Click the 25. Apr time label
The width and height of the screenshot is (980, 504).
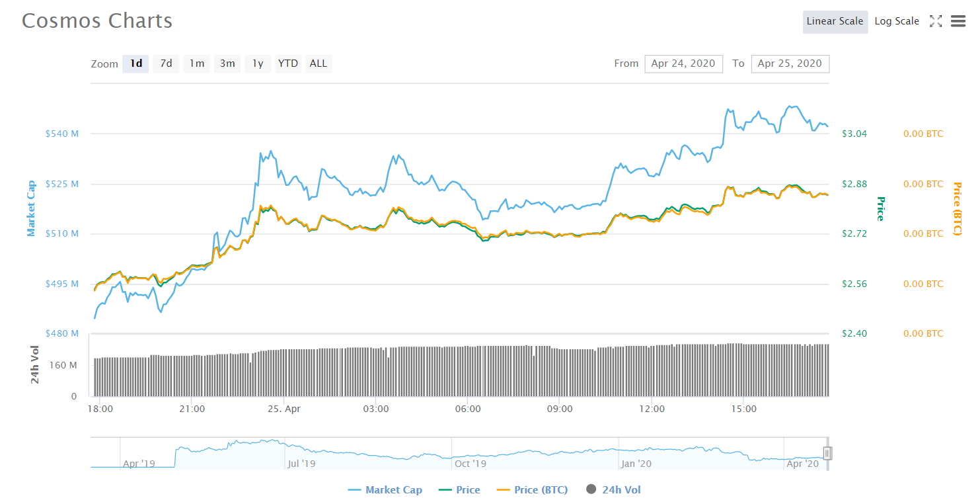tap(284, 409)
